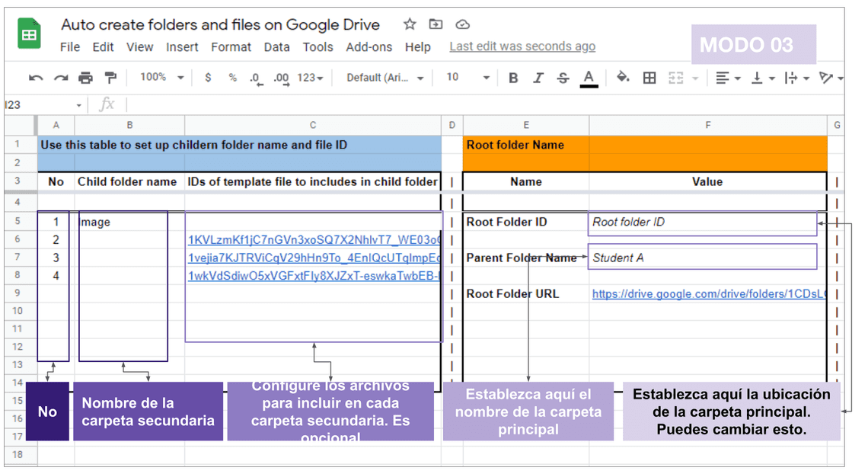The height and width of the screenshot is (474, 868).
Task: Apply strikethrough formatting
Action: 563,78
